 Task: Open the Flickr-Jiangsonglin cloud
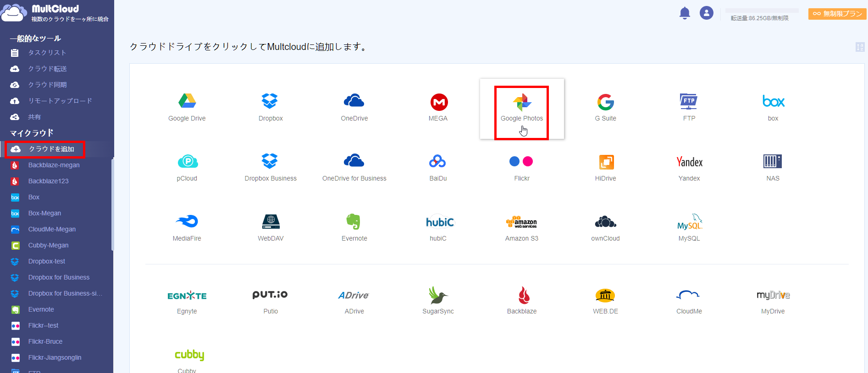[55, 357]
